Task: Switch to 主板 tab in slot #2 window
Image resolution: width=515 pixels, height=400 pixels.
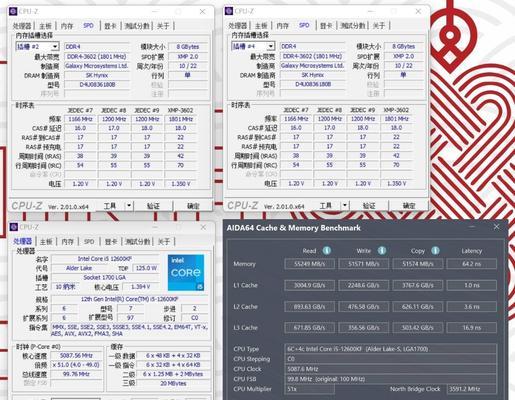Action: [x=45, y=26]
